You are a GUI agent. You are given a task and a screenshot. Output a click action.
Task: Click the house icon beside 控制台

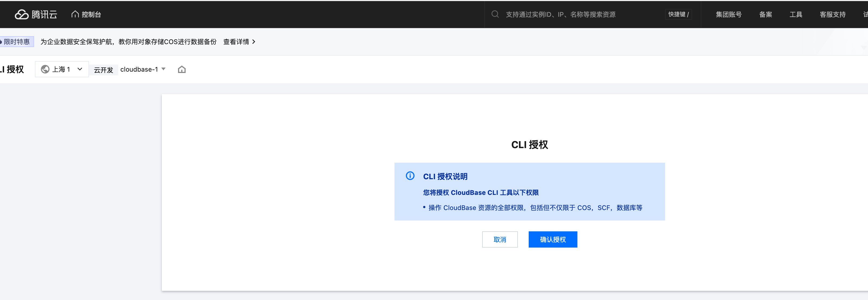coord(75,14)
